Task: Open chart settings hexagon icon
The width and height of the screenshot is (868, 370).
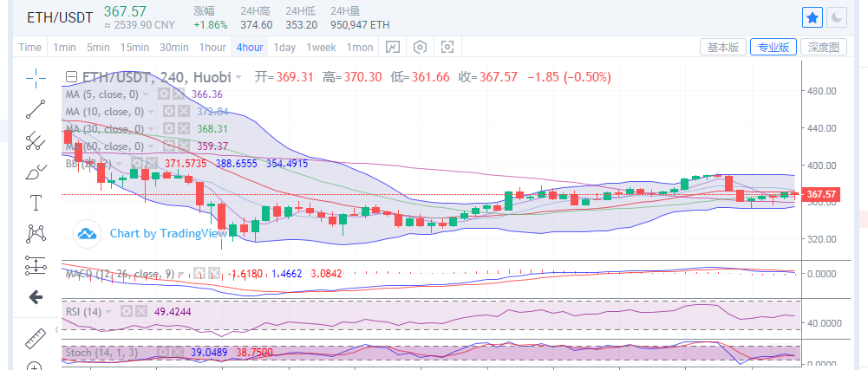Action: click(421, 47)
